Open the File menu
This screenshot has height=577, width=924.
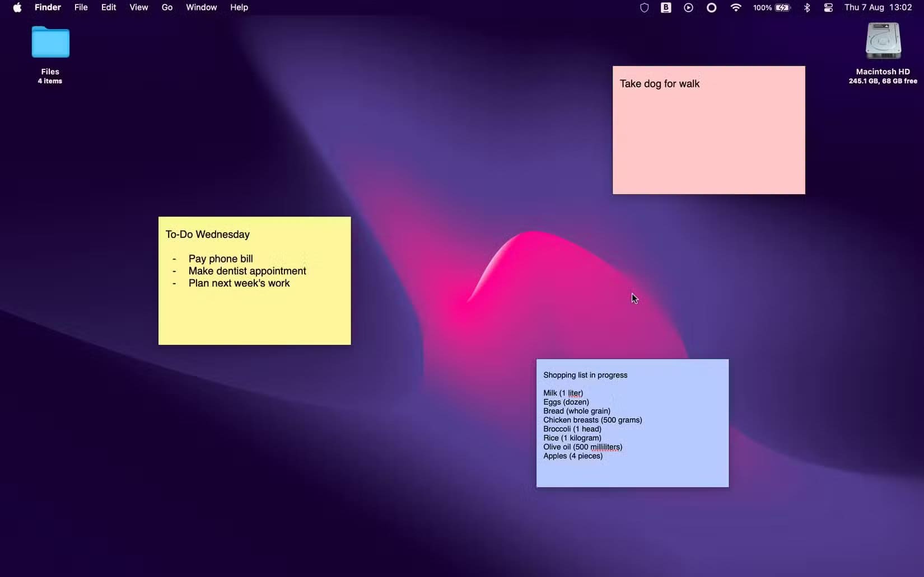click(81, 7)
